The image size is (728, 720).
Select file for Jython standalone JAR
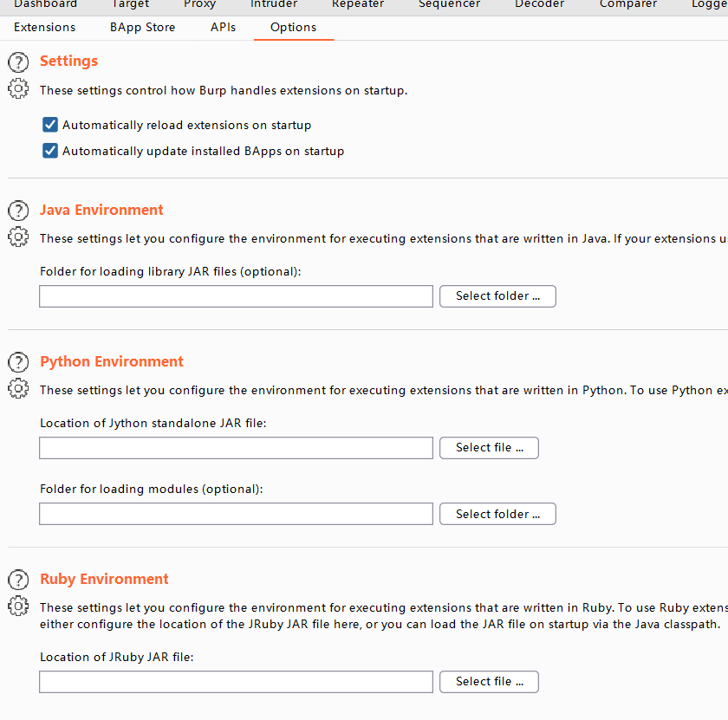tap(489, 448)
